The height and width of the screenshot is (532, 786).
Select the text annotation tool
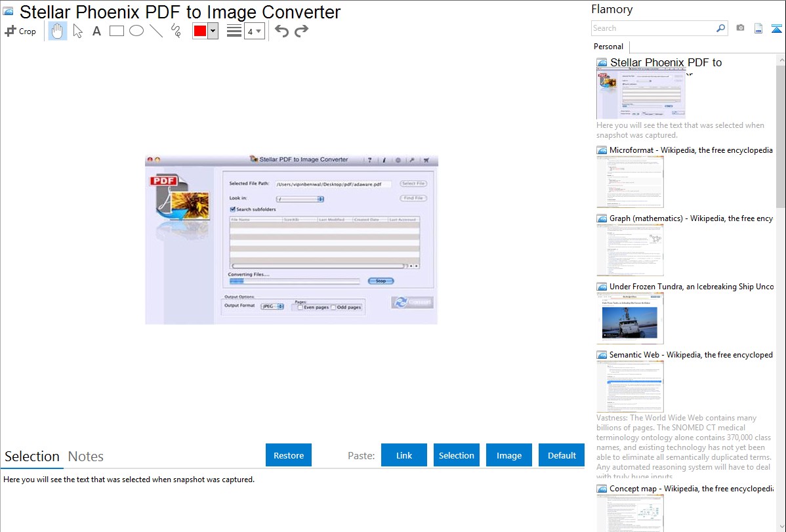pos(96,31)
